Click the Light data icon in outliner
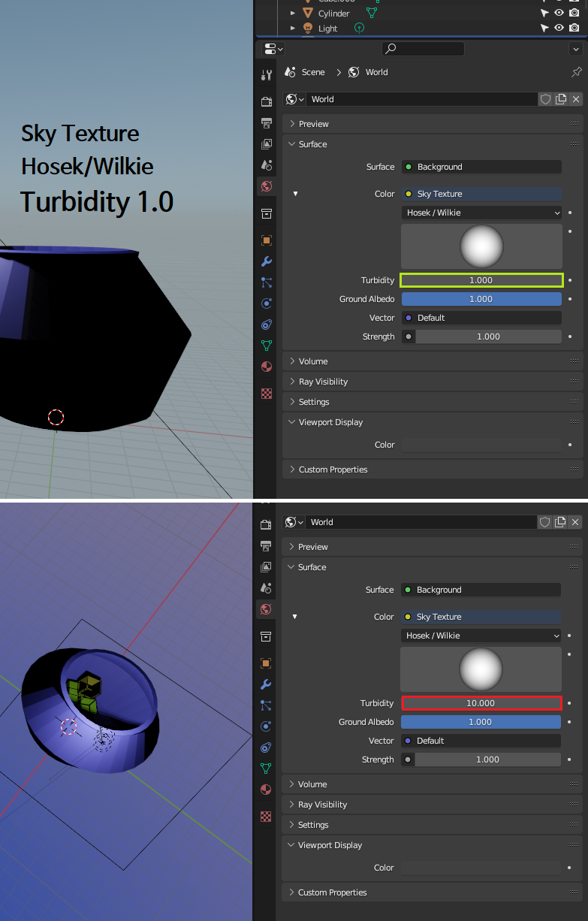588x921 pixels. tap(359, 28)
